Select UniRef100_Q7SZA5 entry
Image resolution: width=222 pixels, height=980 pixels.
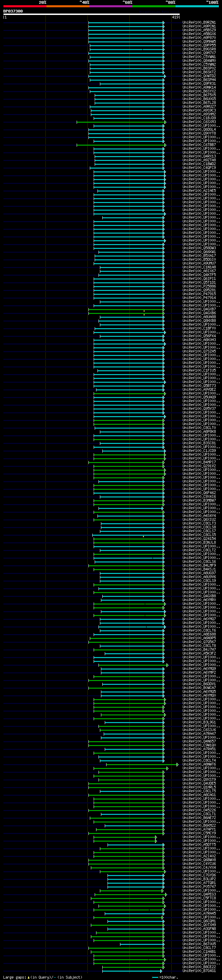pos(199,351)
